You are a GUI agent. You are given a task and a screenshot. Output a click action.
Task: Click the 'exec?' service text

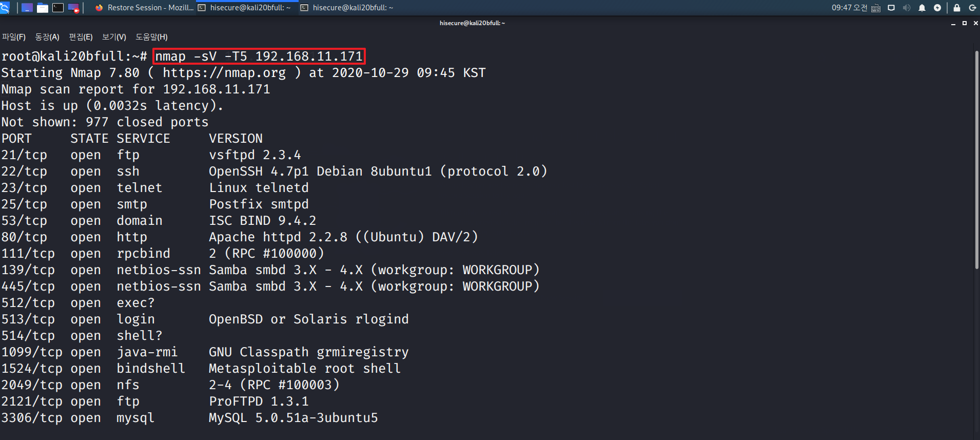point(135,303)
